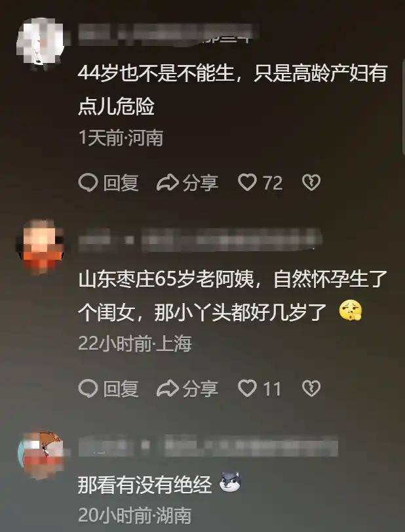Click share arrow icon under 上海 comment
The image size is (405, 532).
pyautogui.click(x=167, y=388)
